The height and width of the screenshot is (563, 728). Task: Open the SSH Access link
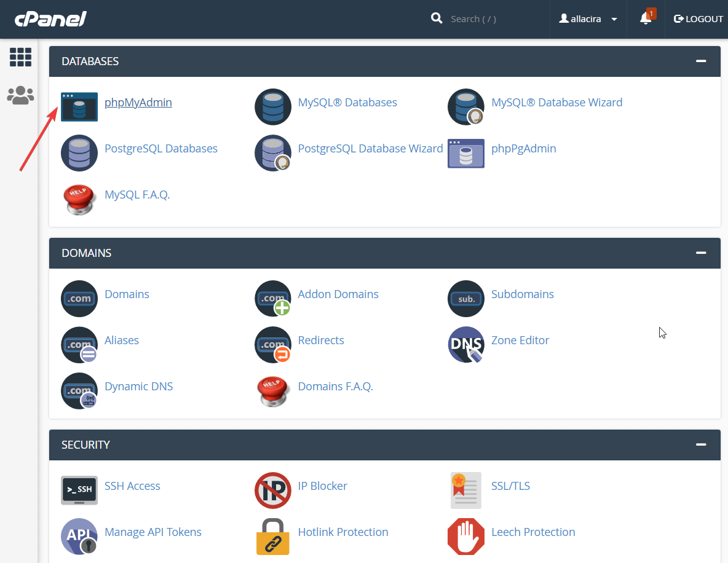coord(132,486)
